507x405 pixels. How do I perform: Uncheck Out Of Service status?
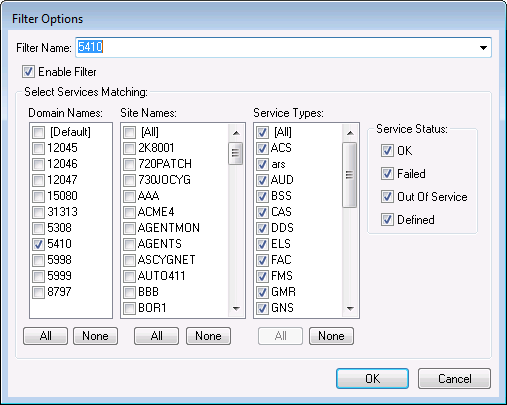point(387,197)
